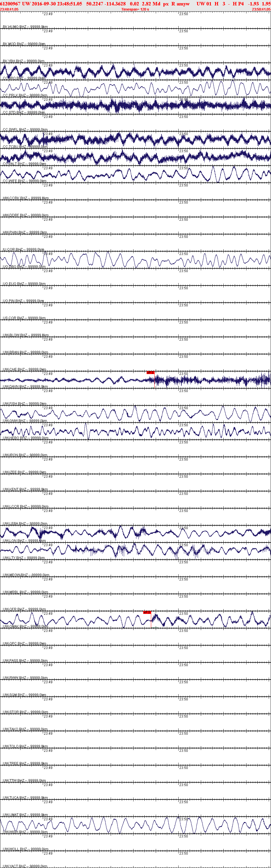Click coordinates '50.2247 -114.3628' in the header
This screenshot has width=271, height=868.
[x=106, y=4]
